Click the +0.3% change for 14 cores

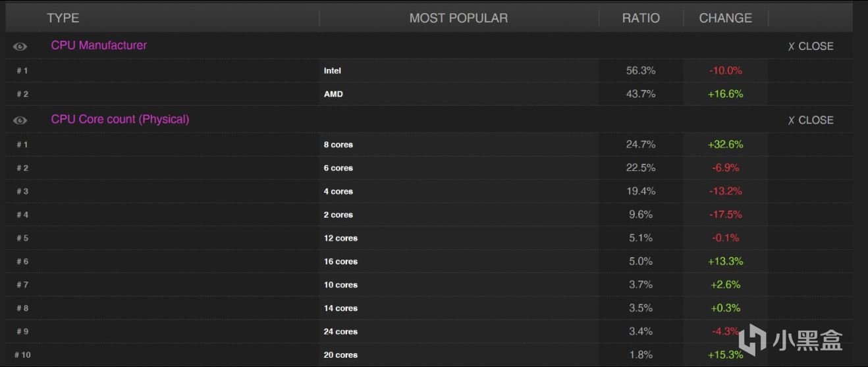[x=726, y=308]
